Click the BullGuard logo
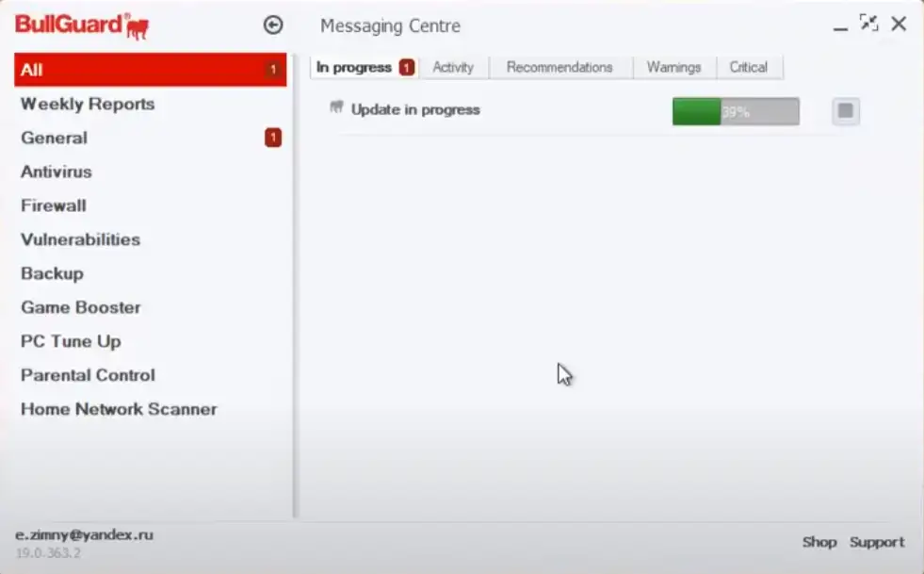The height and width of the screenshot is (574, 924). [x=82, y=25]
